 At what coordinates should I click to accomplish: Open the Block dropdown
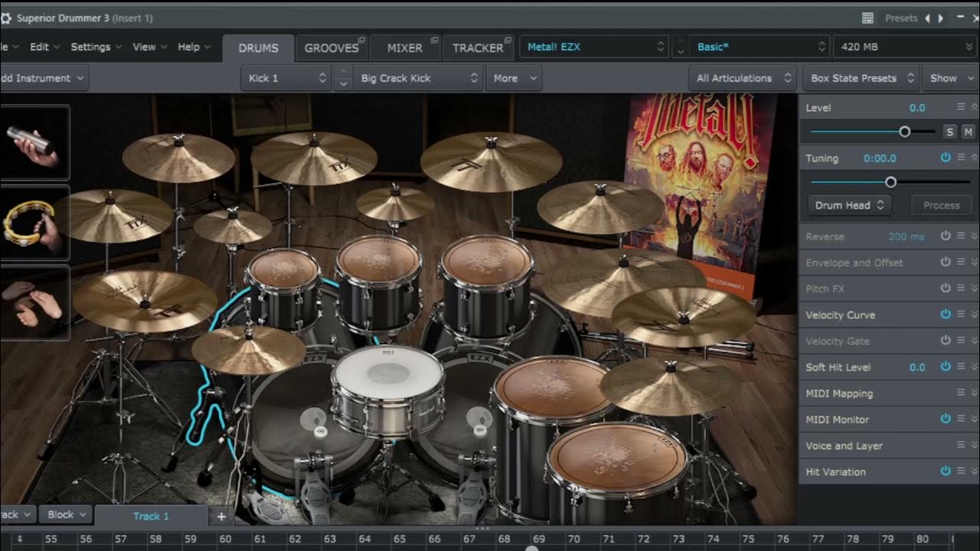pos(64,514)
